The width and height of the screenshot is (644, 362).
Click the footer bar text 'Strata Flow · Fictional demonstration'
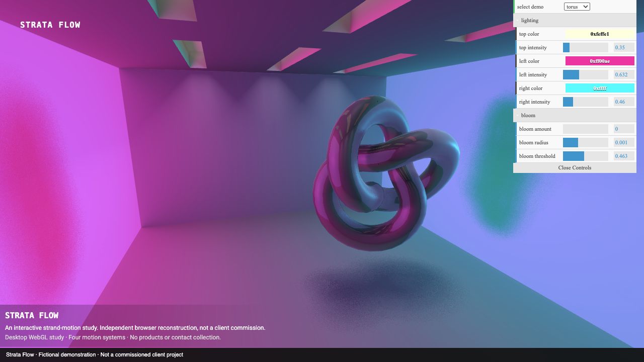coord(95,354)
